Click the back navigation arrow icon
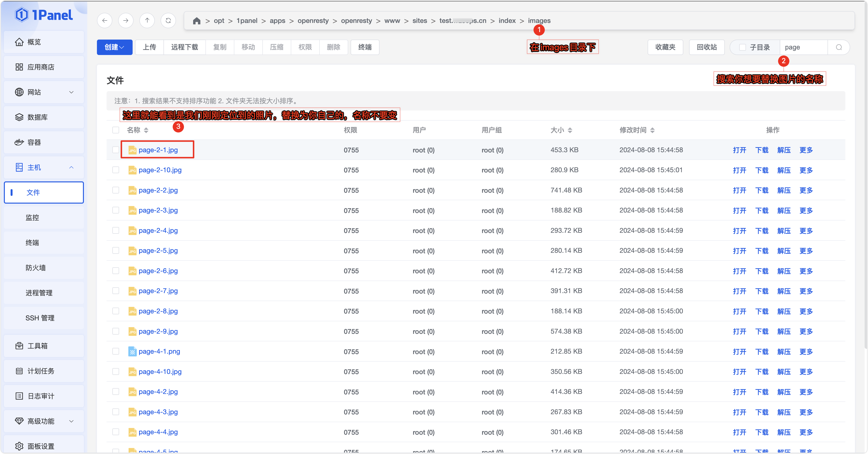This screenshot has height=454, width=868. tap(105, 21)
